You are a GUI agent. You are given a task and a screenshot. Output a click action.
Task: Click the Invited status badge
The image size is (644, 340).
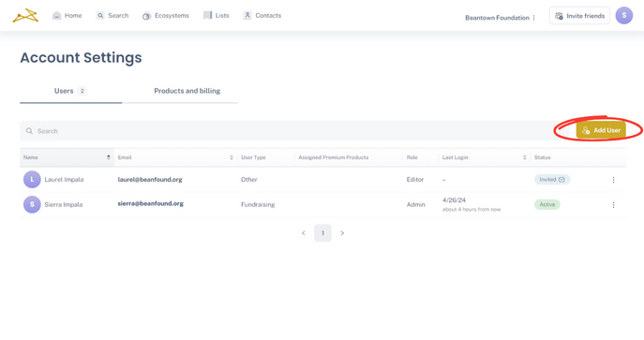click(552, 180)
